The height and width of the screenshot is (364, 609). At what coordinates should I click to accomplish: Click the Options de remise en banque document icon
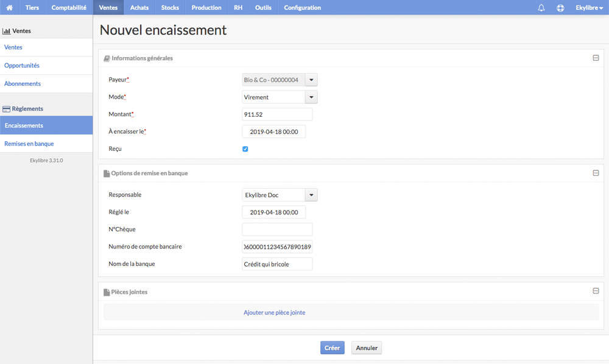[107, 173]
